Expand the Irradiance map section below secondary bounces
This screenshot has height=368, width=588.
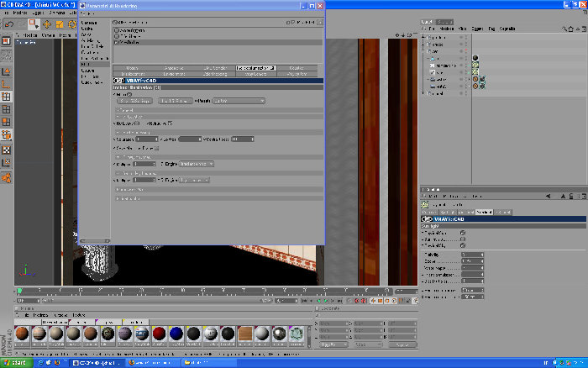[218, 189]
